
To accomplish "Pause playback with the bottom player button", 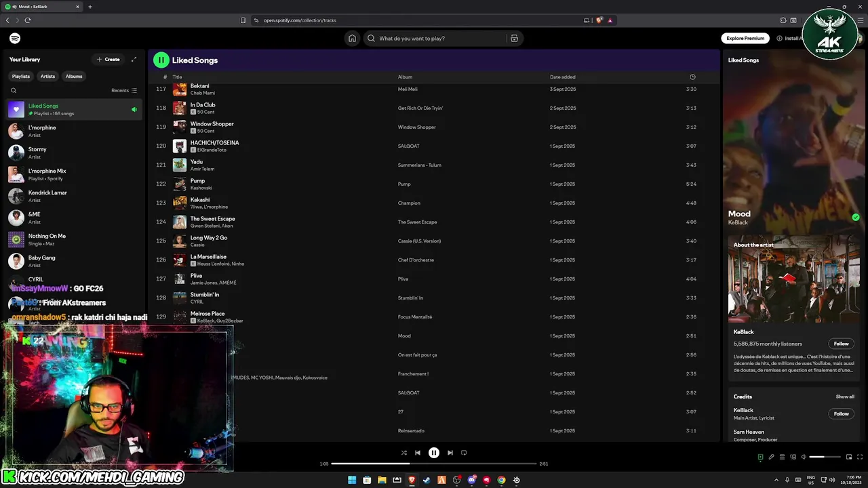I will 434,453.
